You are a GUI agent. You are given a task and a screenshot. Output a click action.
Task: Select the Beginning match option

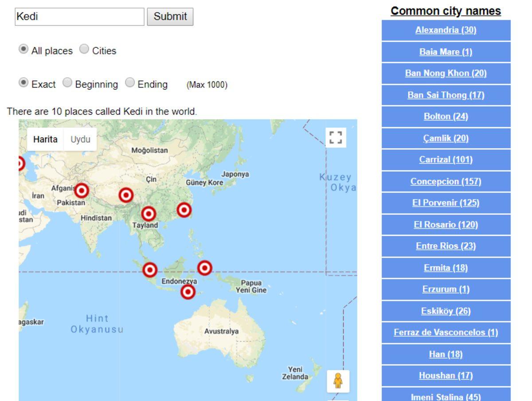point(67,83)
